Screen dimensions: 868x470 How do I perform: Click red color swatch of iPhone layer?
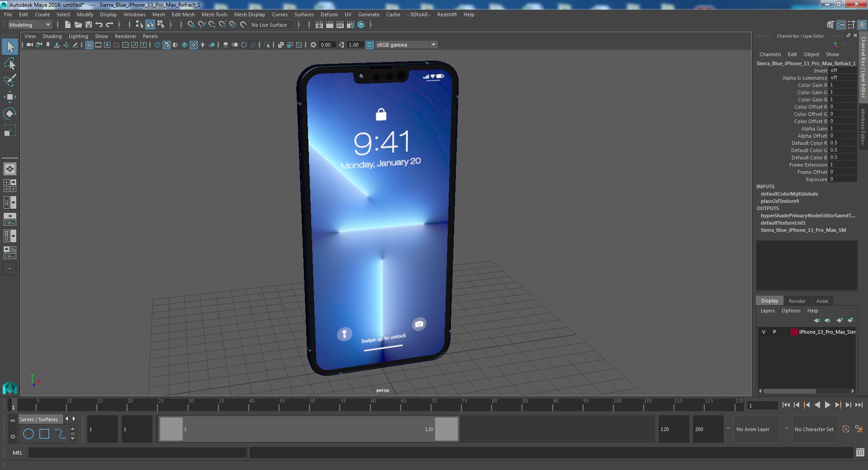click(794, 332)
